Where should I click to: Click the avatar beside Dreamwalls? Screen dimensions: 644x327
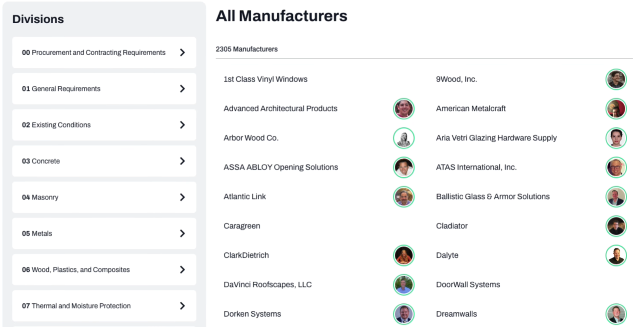click(x=615, y=314)
